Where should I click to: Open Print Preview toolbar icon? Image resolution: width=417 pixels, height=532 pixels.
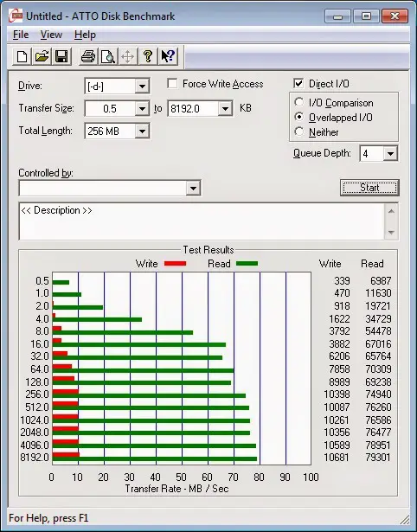[x=108, y=56]
